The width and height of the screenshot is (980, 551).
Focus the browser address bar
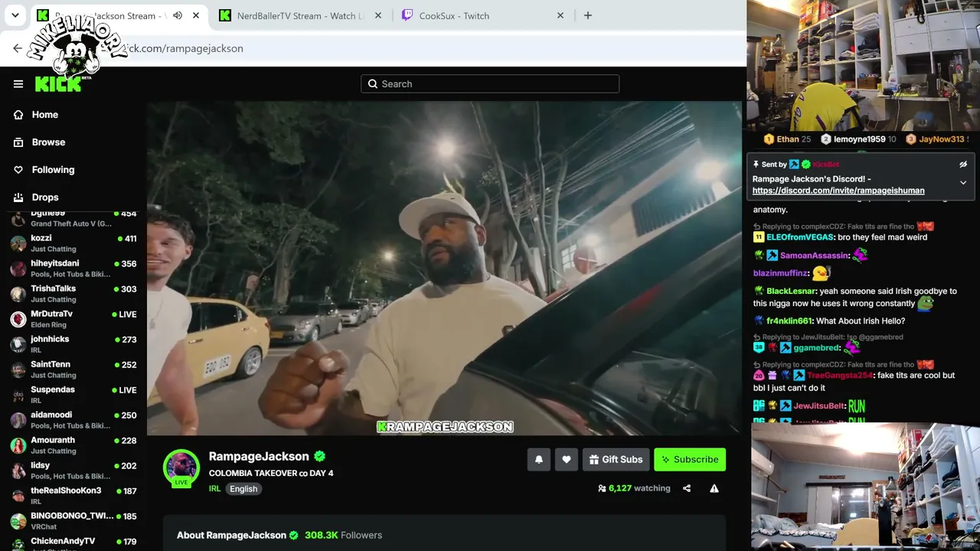(x=383, y=48)
